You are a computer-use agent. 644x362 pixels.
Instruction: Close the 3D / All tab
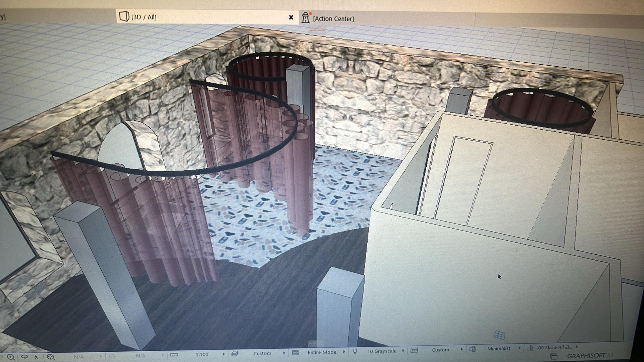pyautogui.click(x=291, y=17)
